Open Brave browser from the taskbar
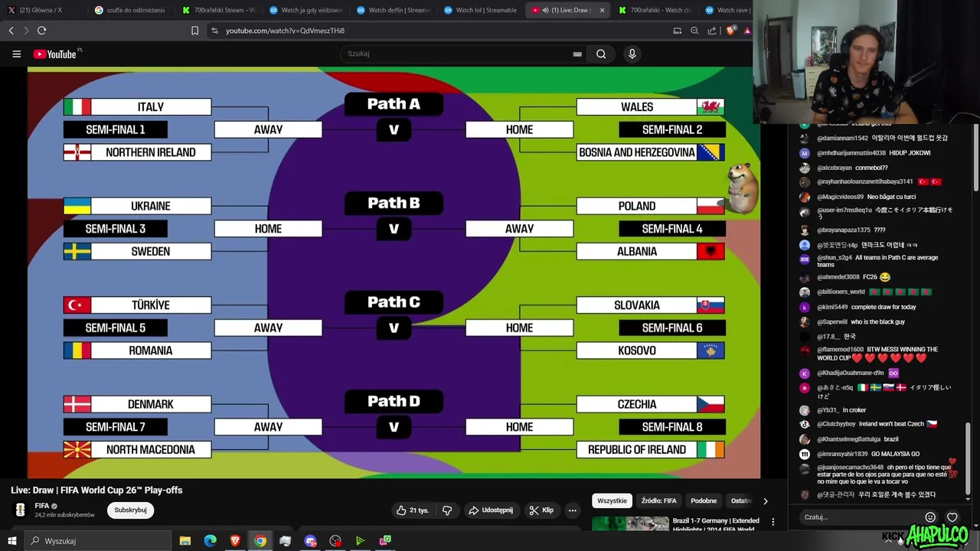The width and height of the screenshot is (980, 551). 235,541
